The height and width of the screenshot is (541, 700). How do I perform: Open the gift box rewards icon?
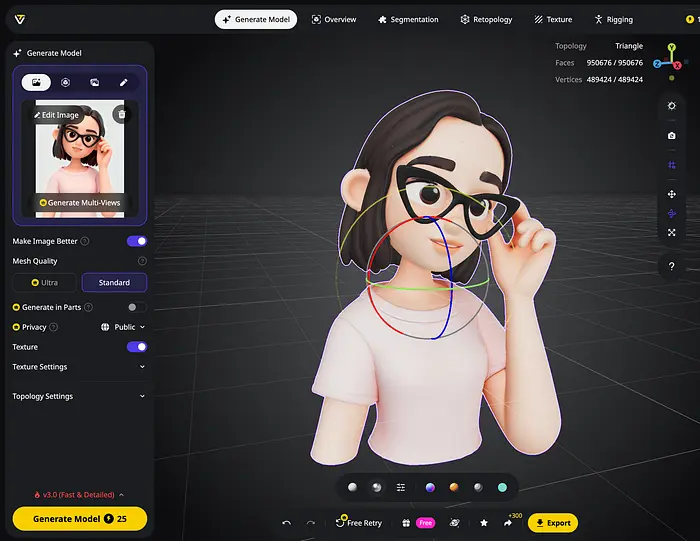coord(405,523)
